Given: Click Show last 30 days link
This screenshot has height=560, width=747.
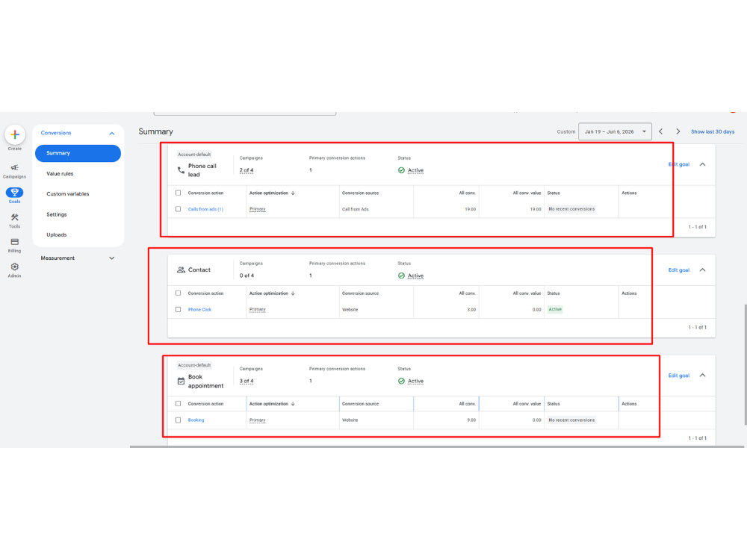Looking at the screenshot, I should [x=713, y=131].
